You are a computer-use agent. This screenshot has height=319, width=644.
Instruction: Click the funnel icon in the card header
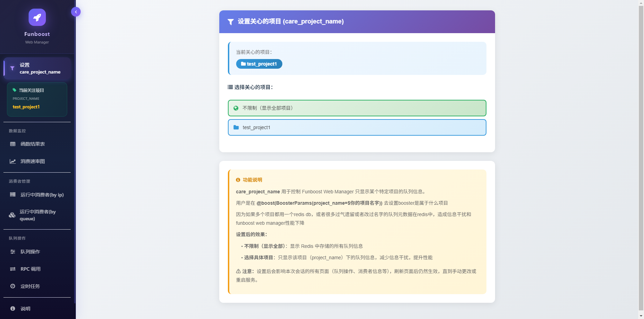pos(231,22)
